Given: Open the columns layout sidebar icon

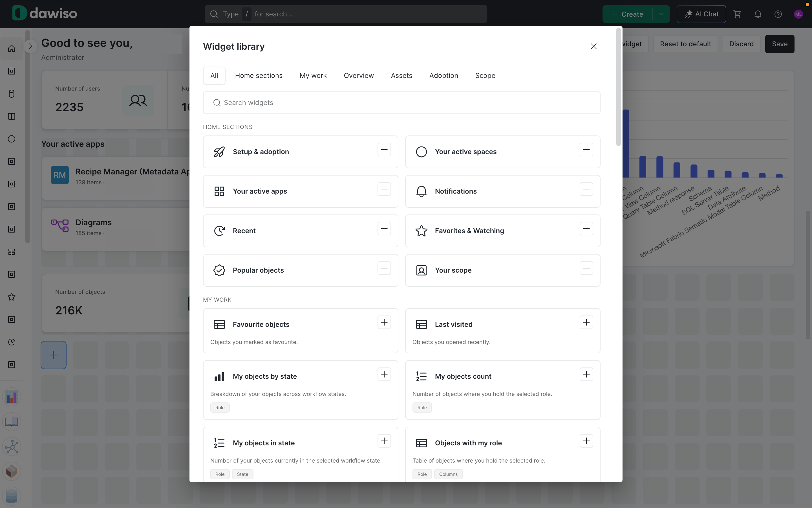Looking at the screenshot, I should [x=12, y=116].
